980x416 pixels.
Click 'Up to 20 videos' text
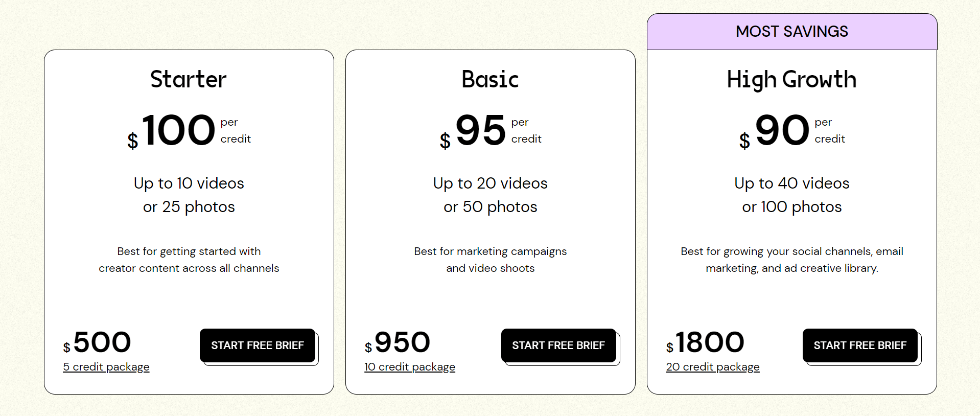tap(491, 183)
